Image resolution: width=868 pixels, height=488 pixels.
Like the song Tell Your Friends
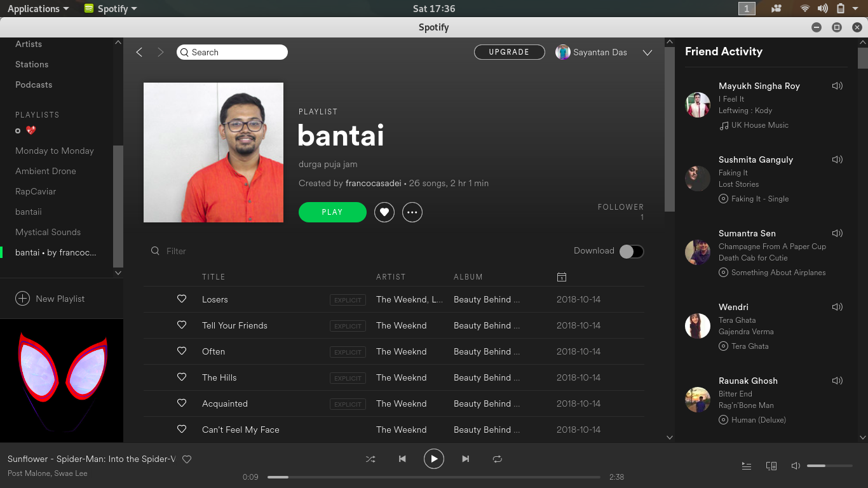pos(182,325)
